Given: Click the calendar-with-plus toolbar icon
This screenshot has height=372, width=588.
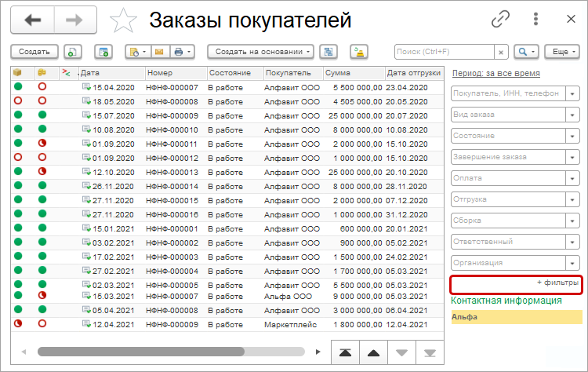Looking at the screenshot, I should click(103, 52).
